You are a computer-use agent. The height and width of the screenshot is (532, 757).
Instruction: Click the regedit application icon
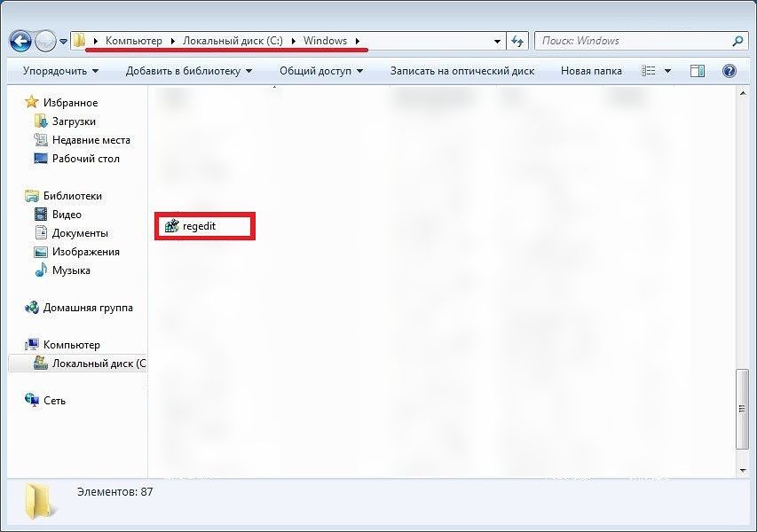tap(172, 226)
